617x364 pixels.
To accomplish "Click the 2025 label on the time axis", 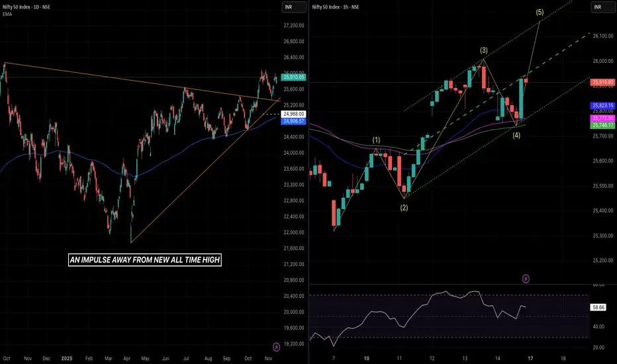I will [x=67, y=359].
